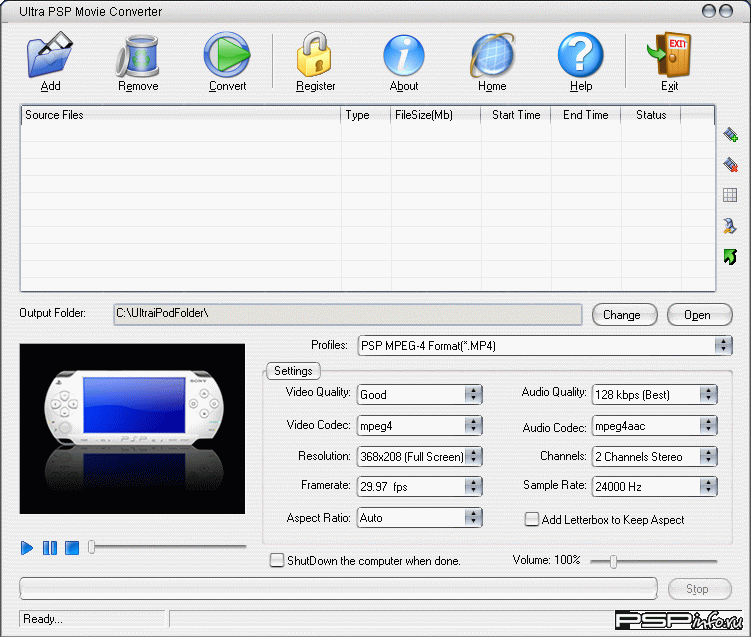The image size is (751, 637).
Task: Click the add film clip icon with green plus
Action: coord(730,134)
